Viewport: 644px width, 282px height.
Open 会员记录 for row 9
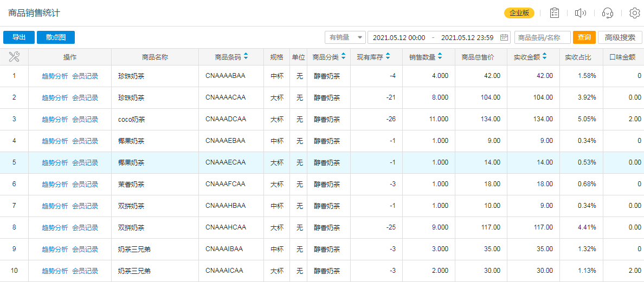coord(85,249)
